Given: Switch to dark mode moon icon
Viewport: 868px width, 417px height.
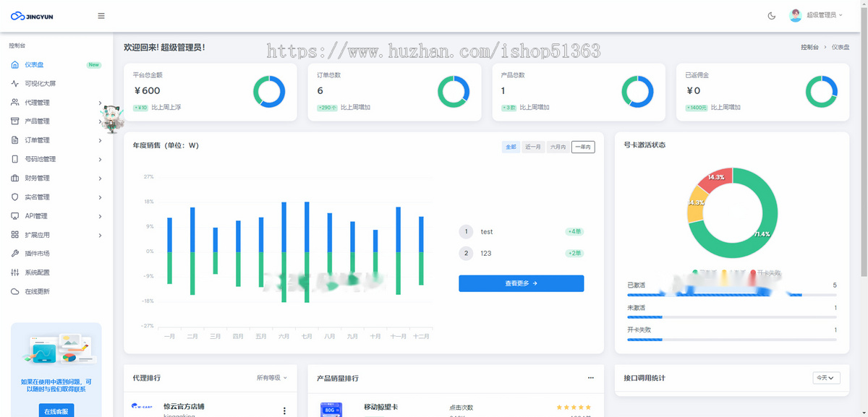Looking at the screenshot, I should [x=772, y=15].
